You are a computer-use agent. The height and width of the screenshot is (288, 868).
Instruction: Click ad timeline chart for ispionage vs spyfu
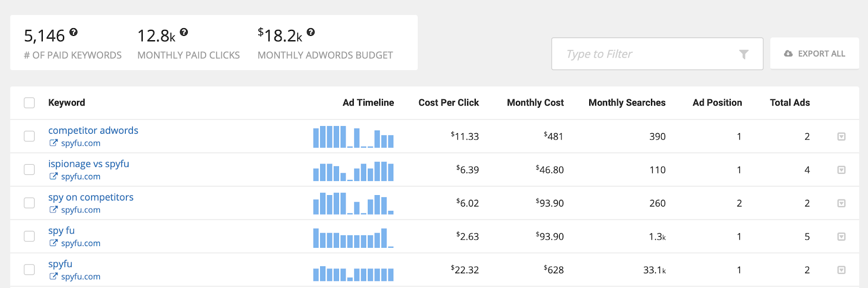coord(353,171)
